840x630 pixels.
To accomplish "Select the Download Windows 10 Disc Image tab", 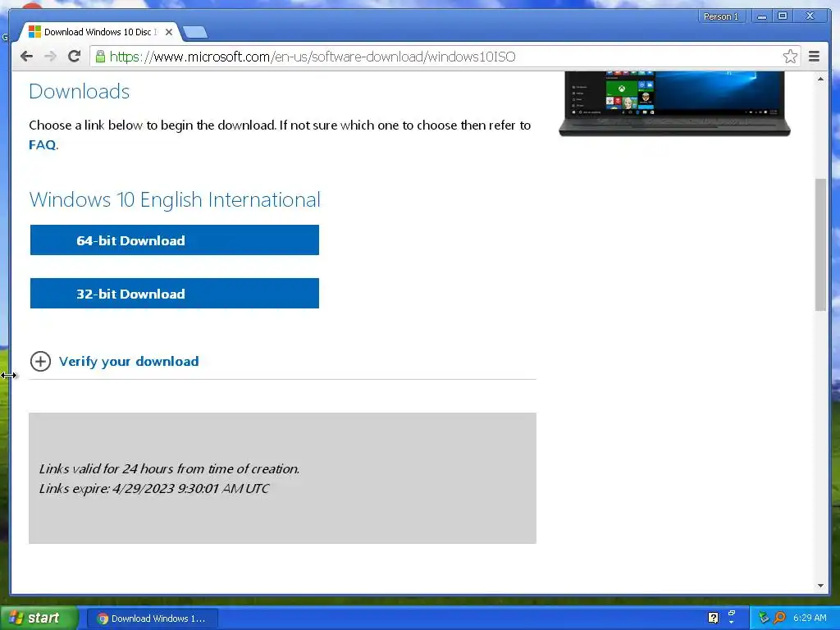I will coord(100,32).
